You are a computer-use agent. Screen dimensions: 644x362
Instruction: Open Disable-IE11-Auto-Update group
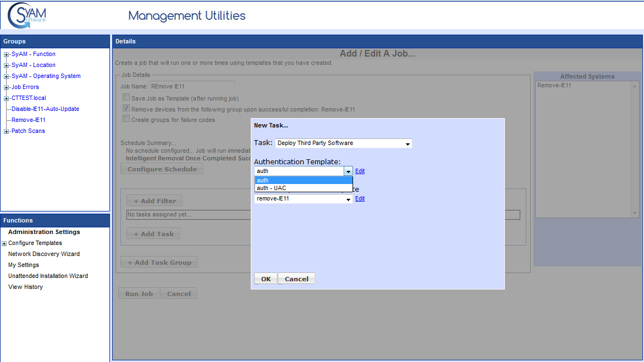[x=45, y=109]
